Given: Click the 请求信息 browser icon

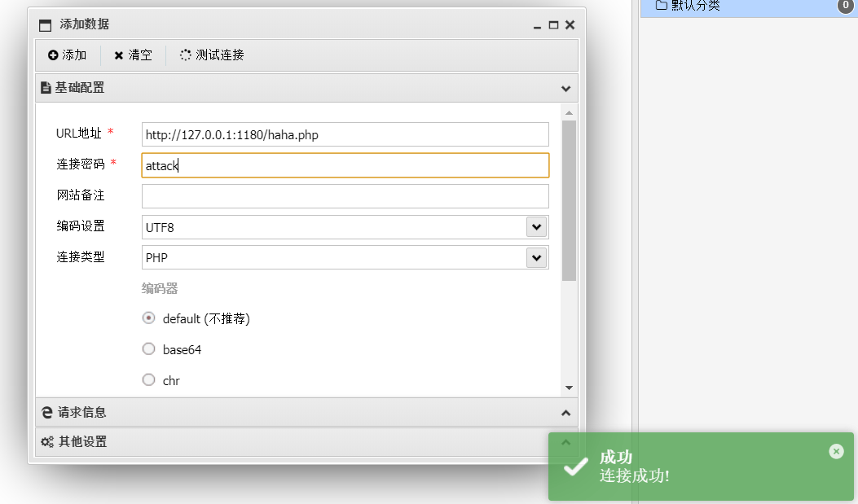Looking at the screenshot, I should point(47,413).
